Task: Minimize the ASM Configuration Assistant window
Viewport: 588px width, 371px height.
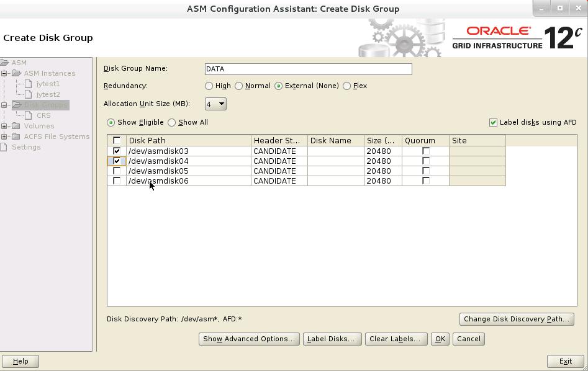Action: point(541,8)
